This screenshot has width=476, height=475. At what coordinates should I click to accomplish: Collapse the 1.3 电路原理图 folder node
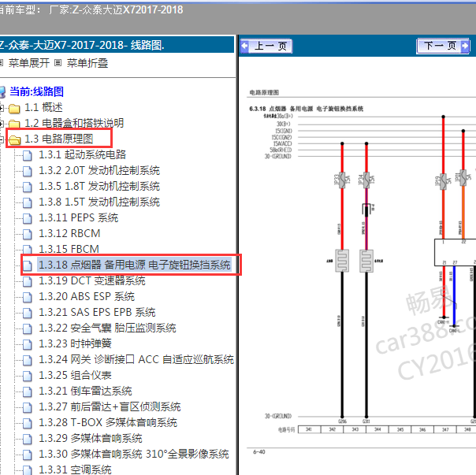pos(2,139)
